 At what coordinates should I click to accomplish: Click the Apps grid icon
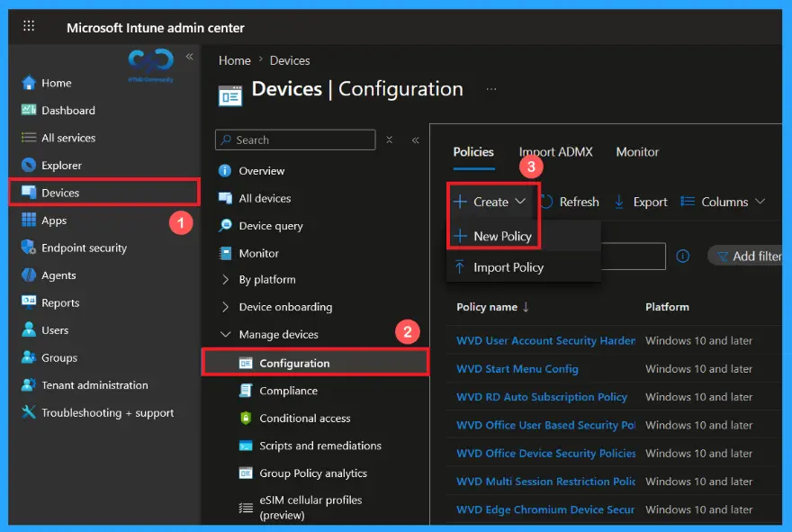coord(29,220)
